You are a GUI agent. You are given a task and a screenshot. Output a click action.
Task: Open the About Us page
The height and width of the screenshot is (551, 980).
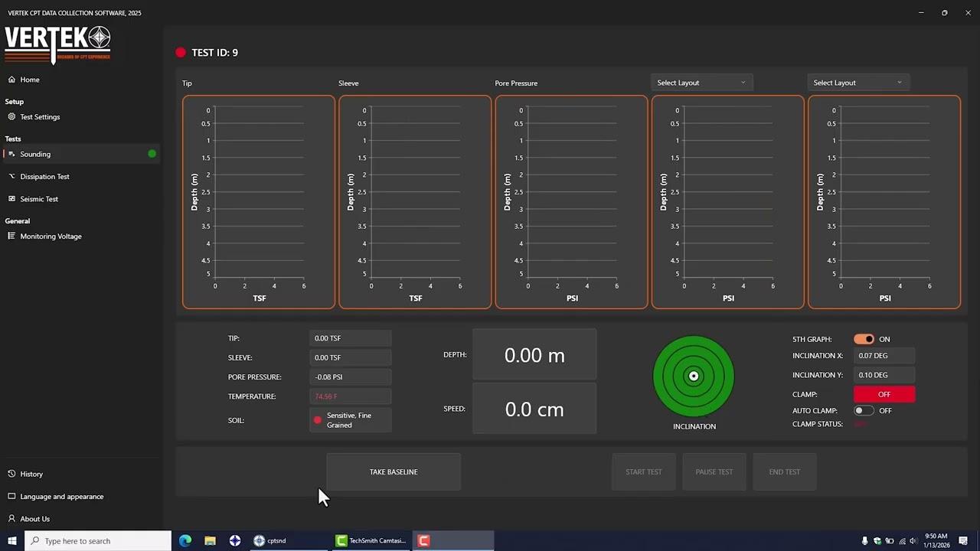click(x=34, y=518)
